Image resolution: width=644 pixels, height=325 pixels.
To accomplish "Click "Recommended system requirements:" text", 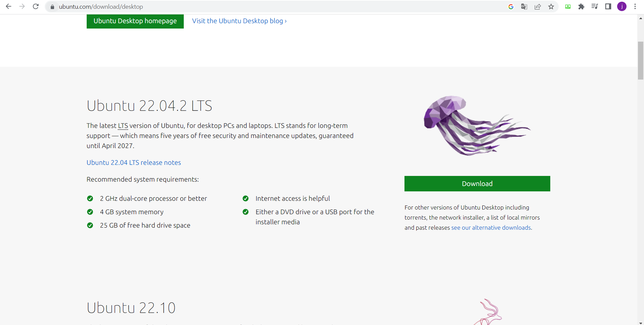I will (143, 179).
